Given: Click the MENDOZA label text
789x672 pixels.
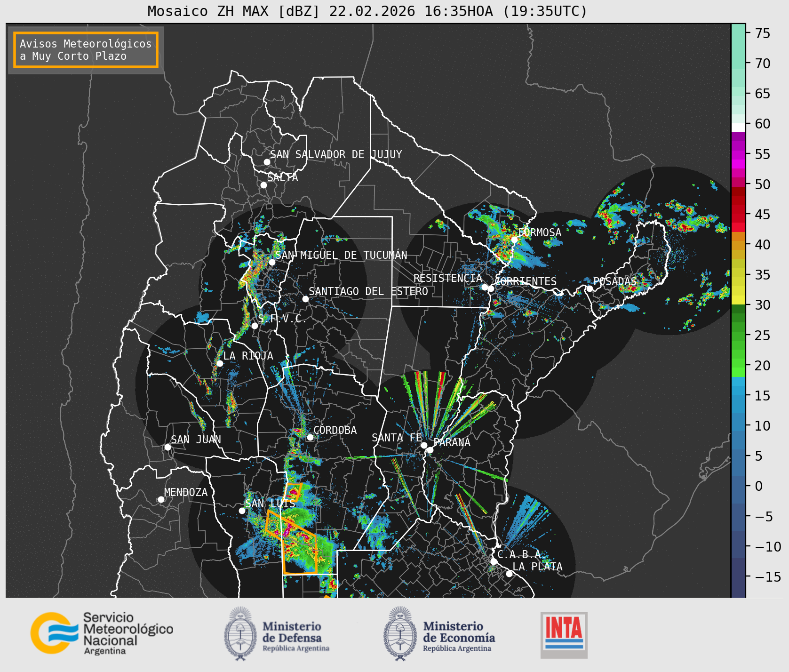Looking at the screenshot, I should pos(186,492).
